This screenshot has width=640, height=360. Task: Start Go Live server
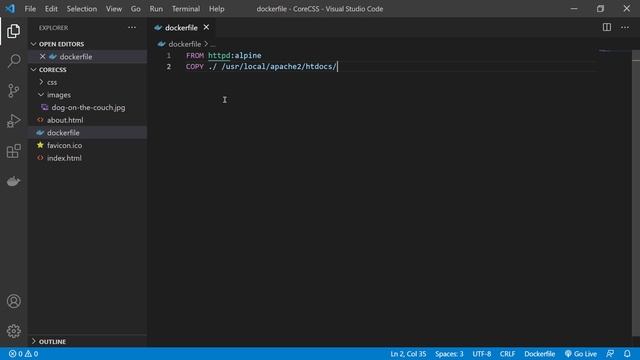[x=581, y=354]
